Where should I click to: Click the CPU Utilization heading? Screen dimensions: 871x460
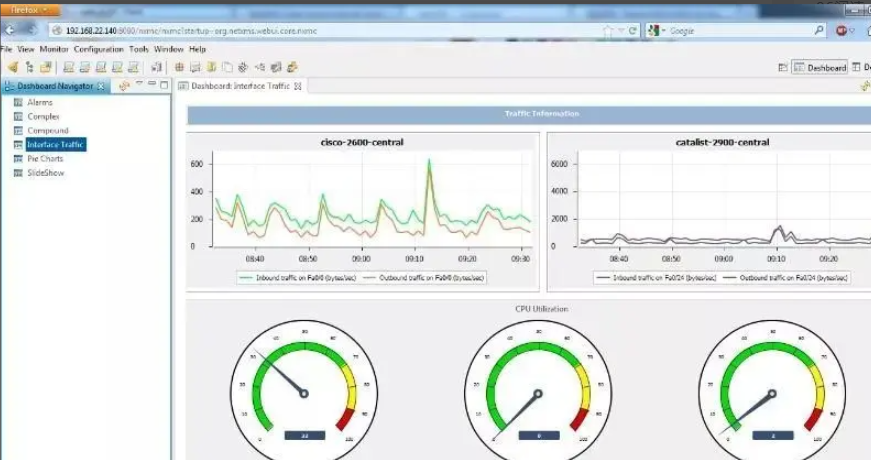click(542, 309)
